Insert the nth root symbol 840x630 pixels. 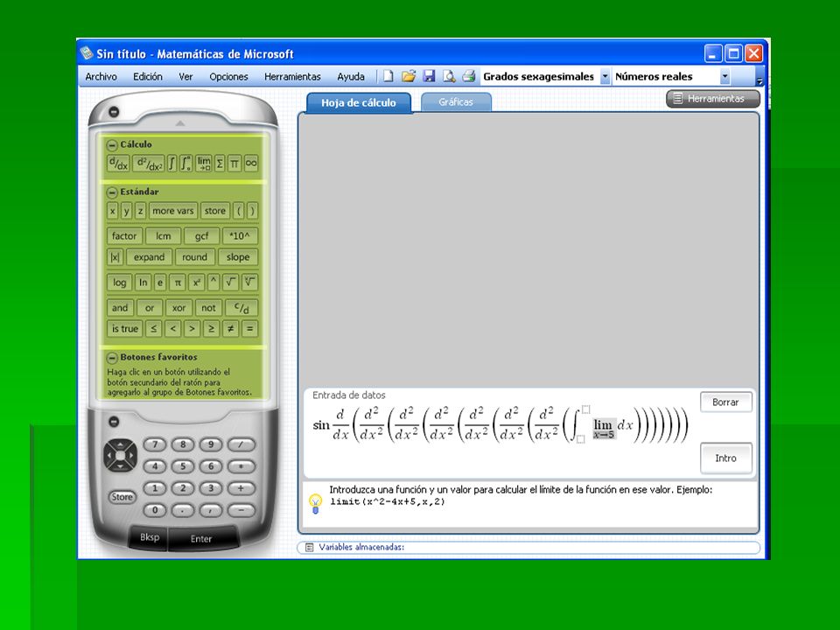coord(249,282)
